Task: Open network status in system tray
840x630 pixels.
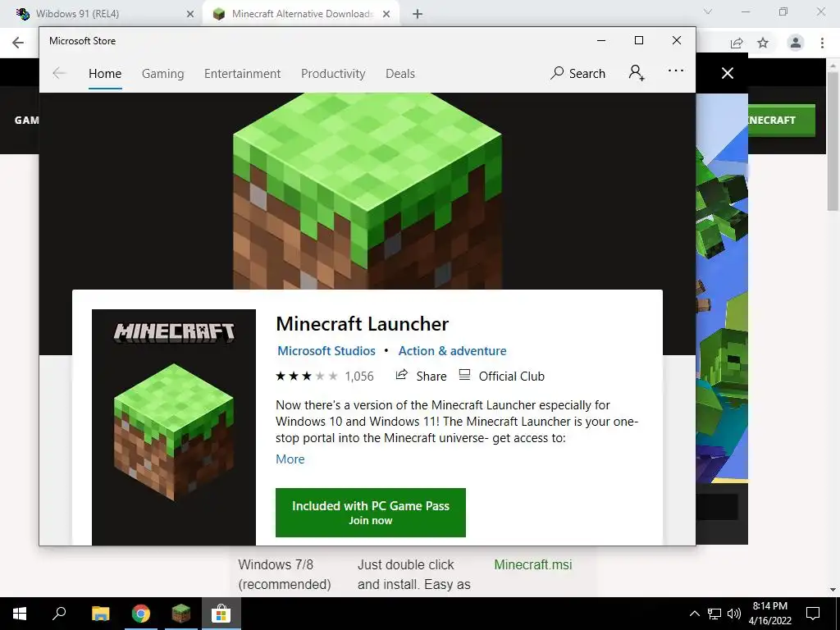Action: click(x=714, y=614)
